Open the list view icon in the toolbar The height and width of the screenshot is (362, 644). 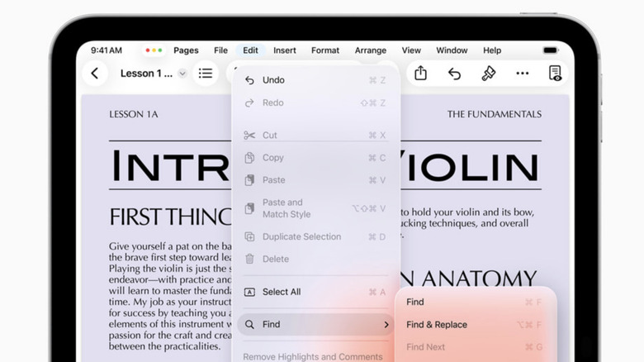pyautogui.click(x=206, y=74)
